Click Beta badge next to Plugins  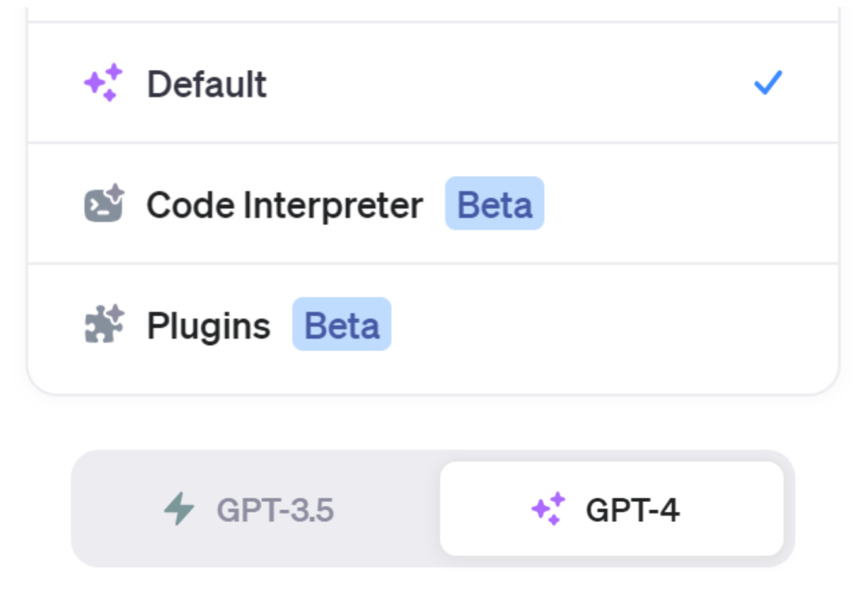(x=342, y=325)
